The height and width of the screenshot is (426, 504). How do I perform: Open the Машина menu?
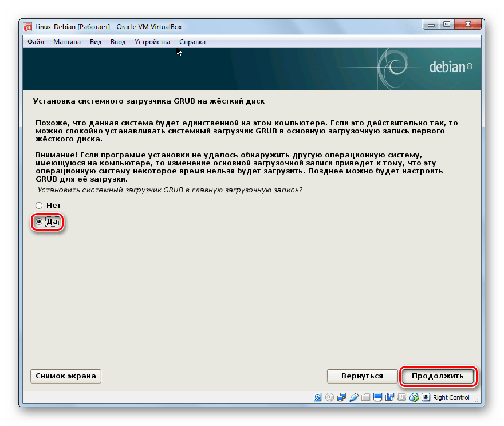pyautogui.click(x=67, y=42)
